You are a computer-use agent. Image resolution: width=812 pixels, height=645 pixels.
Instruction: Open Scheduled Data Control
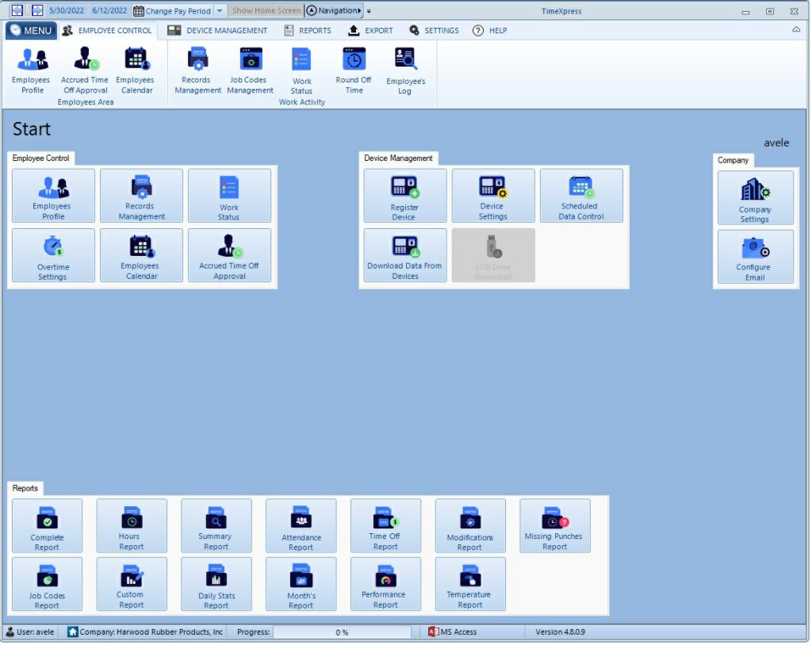point(581,195)
